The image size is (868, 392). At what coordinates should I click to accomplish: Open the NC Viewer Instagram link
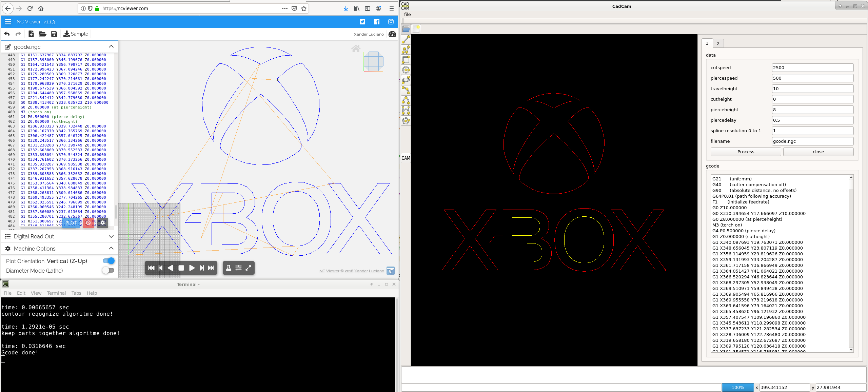[391, 22]
